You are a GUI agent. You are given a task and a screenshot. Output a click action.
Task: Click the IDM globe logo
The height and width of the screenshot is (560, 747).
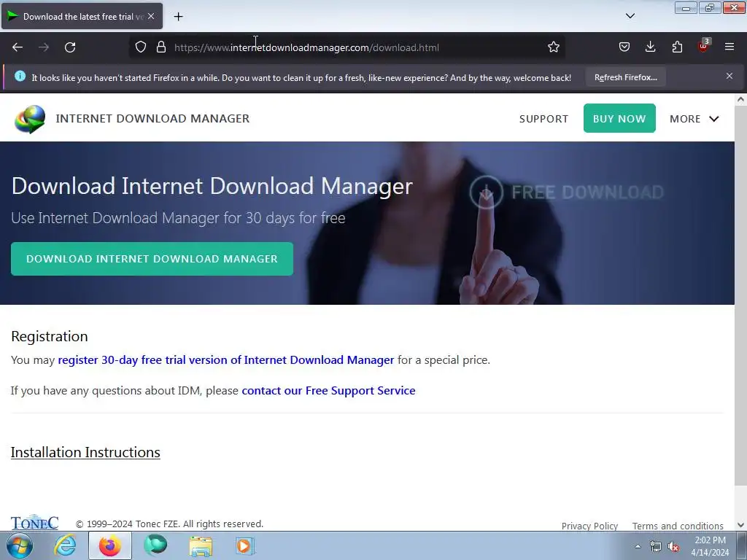[29, 119]
